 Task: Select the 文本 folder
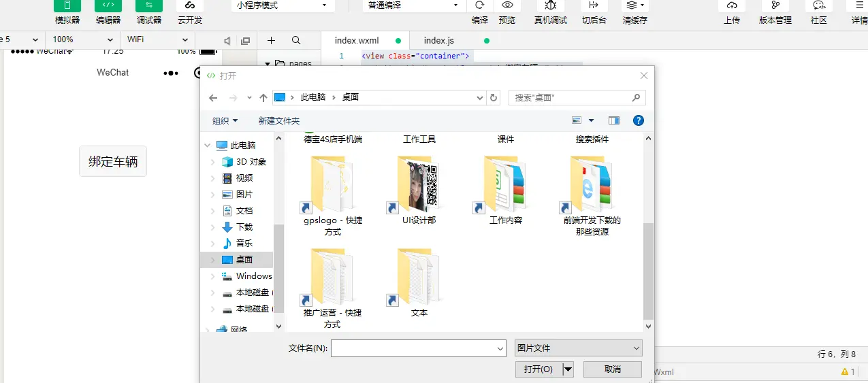click(419, 284)
